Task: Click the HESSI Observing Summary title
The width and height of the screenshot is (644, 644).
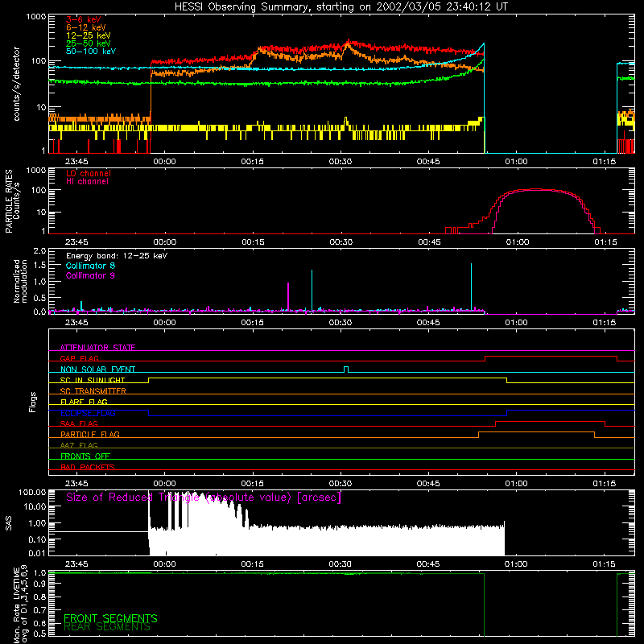Action: (341, 6)
